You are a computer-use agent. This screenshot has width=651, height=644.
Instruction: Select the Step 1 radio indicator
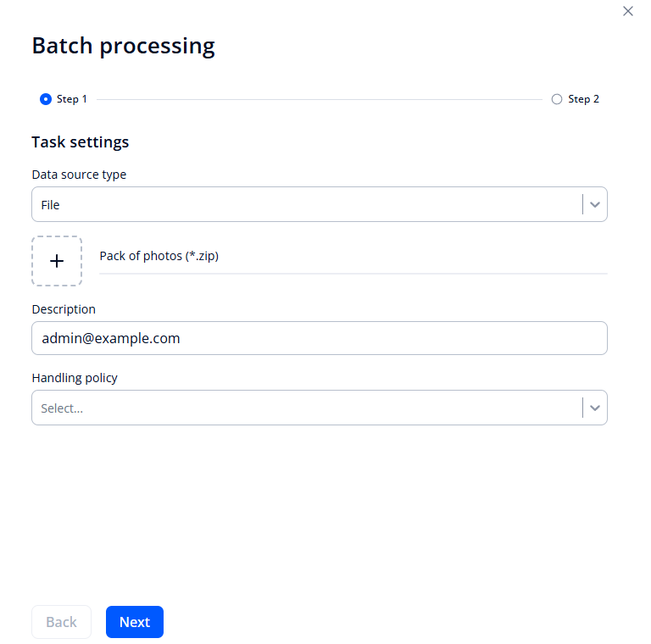click(46, 99)
